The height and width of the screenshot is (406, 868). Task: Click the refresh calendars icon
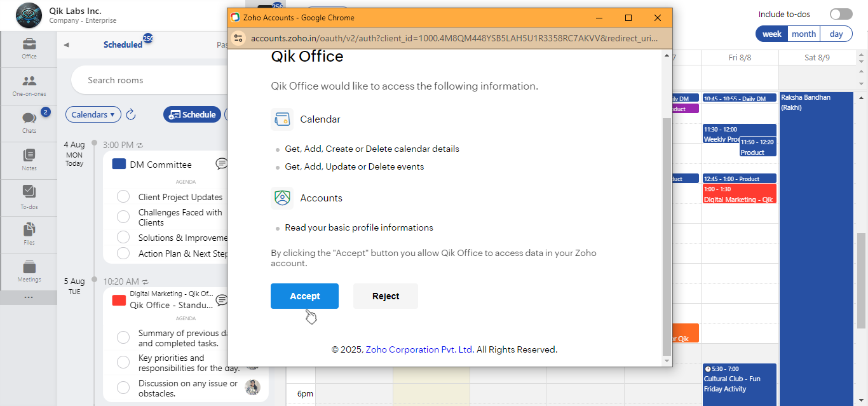pos(131,114)
